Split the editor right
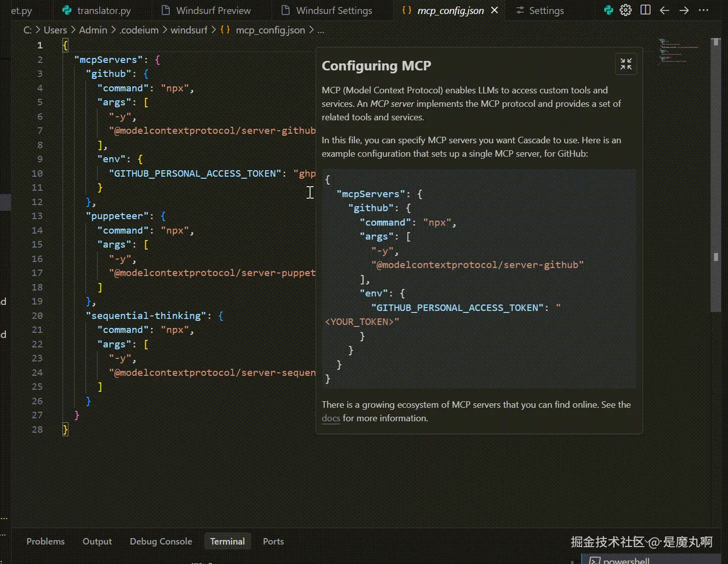 point(645,10)
